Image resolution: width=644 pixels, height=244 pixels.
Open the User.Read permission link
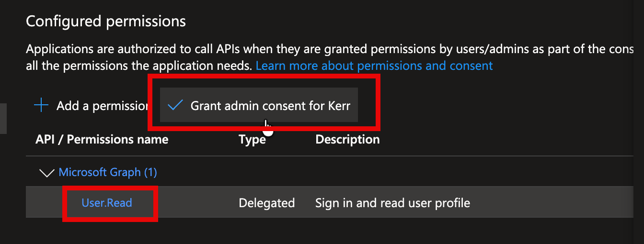107,202
